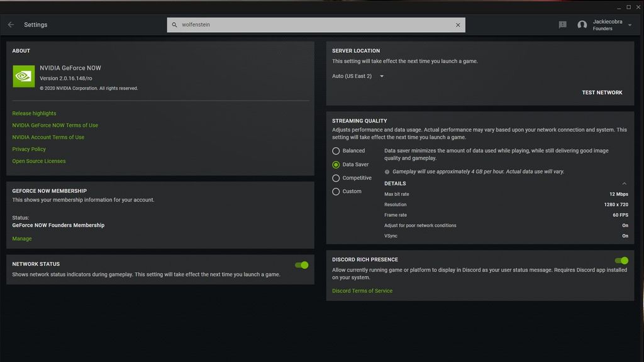
Task: Open the Auto (US East 2) server dropdown
Action: tap(358, 75)
